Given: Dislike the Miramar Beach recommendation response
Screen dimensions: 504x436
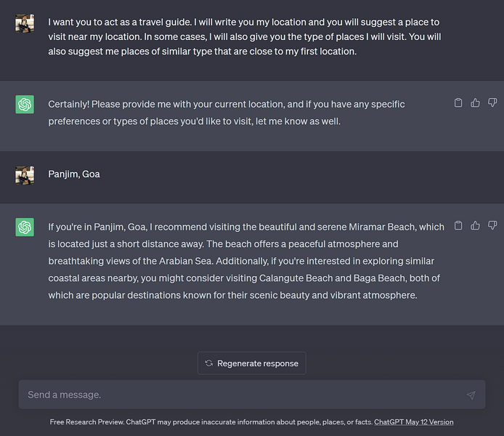Looking at the screenshot, I should 492,226.
